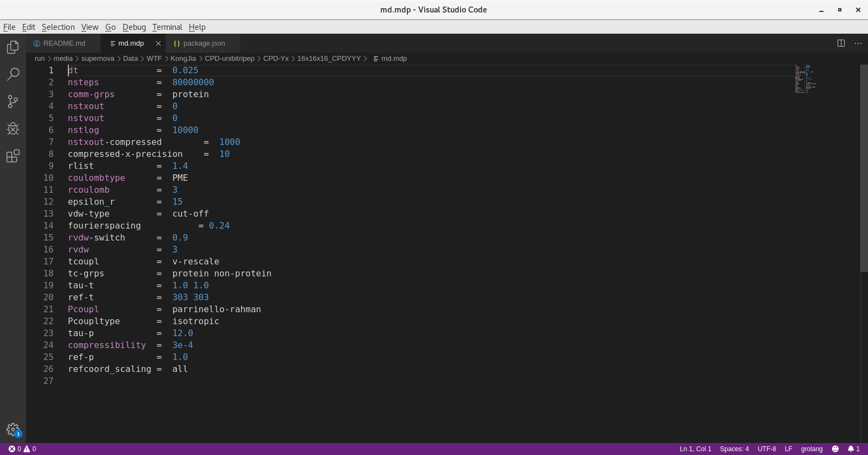The width and height of the screenshot is (868, 455).
Task: Click 'refcoord_scaling' on line 26
Action: point(110,369)
